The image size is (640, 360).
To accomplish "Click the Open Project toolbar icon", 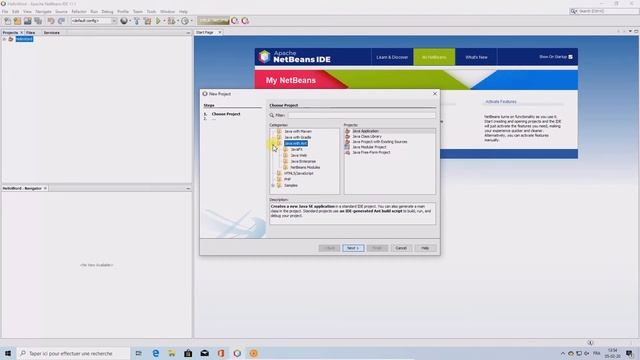I will 27,21.
